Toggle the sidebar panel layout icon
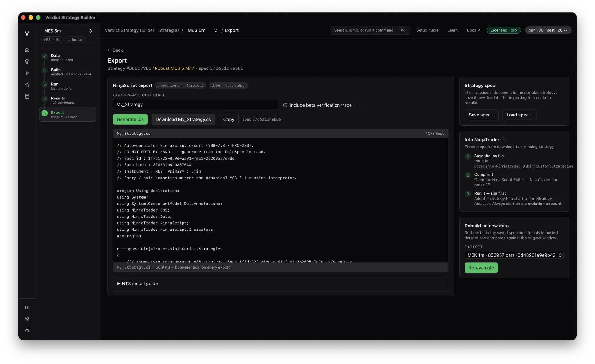Viewport: 595px width, 364px height. [x=27, y=307]
